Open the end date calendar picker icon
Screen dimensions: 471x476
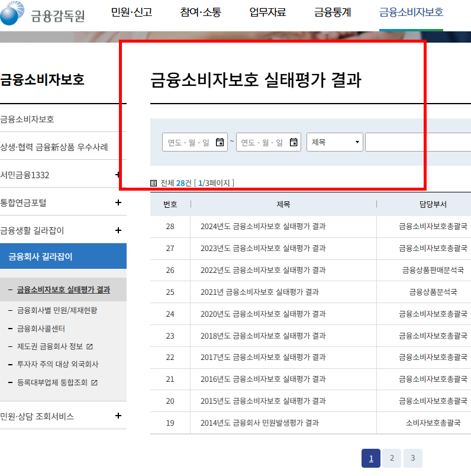(293, 142)
